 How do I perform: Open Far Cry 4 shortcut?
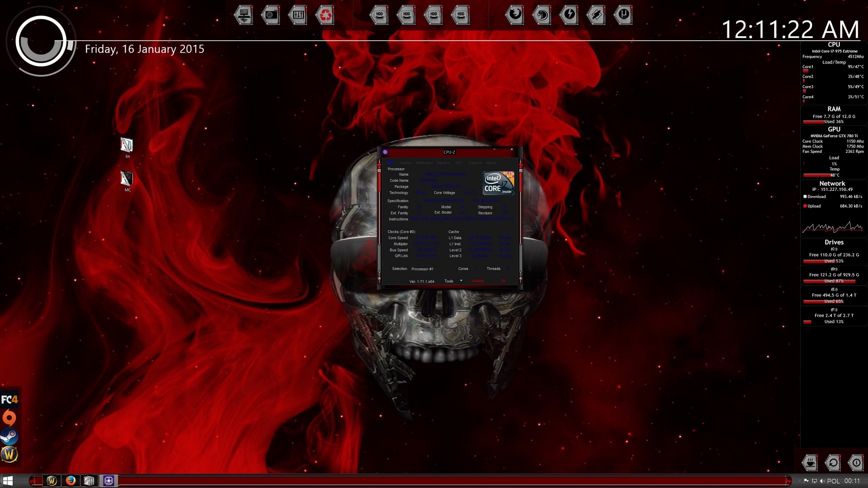click(9, 399)
